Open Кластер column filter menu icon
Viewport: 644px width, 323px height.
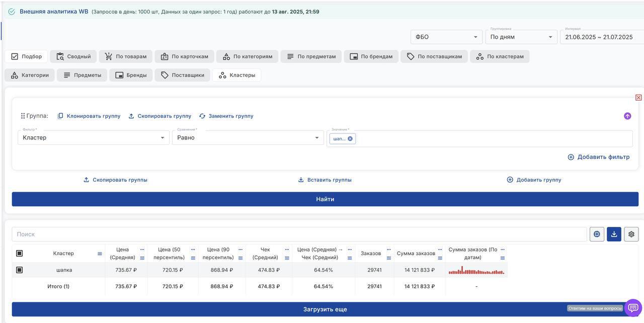100,254
